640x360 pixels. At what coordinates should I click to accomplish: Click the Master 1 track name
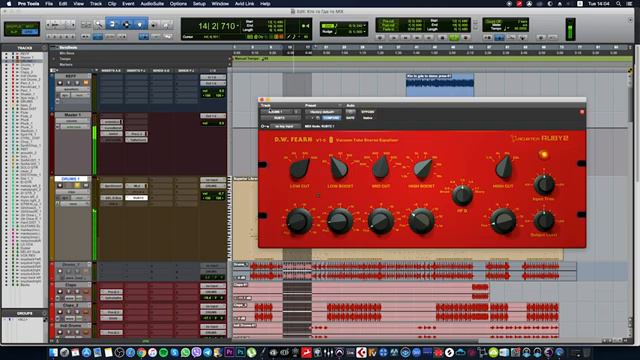click(72, 115)
